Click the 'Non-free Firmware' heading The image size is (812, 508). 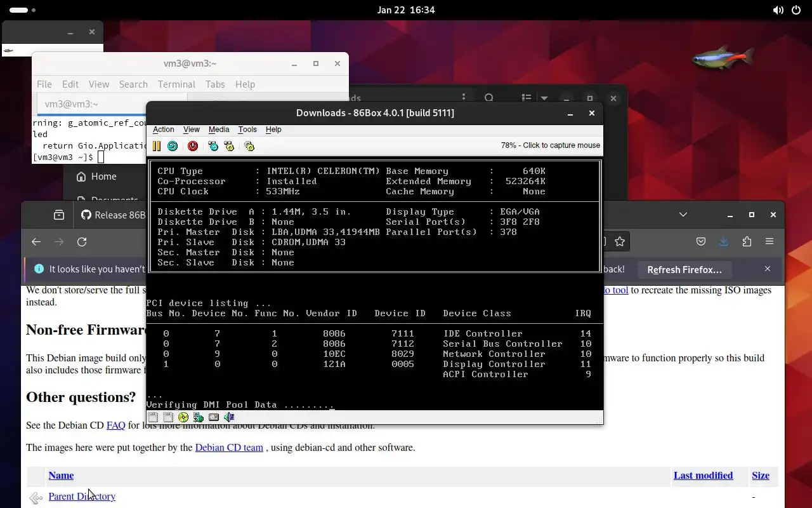click(x=86, y=330)
